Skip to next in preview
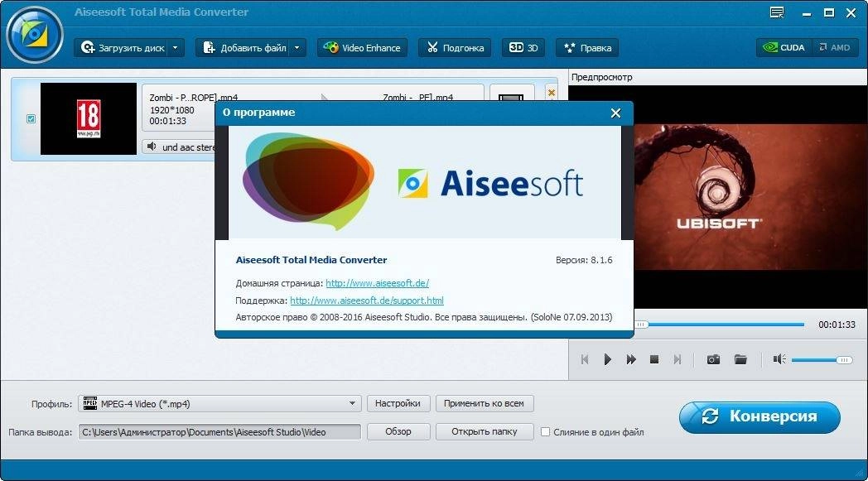 click(677, 359)
